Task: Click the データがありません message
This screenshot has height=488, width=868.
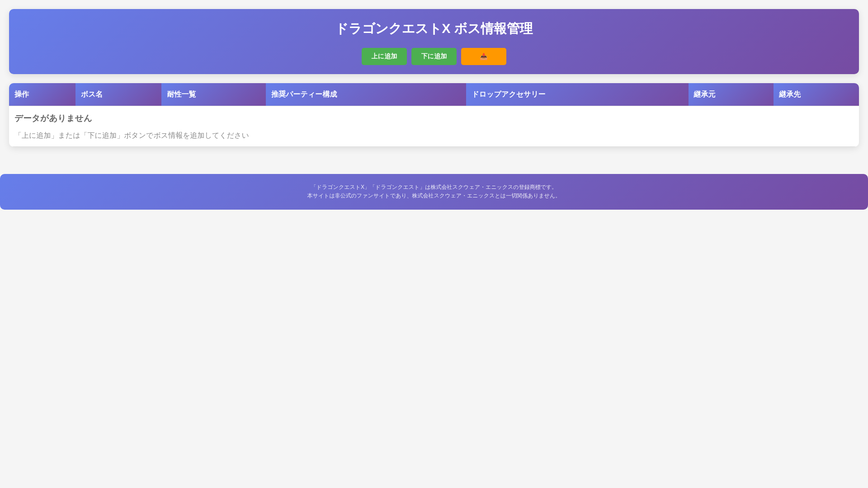Action: (x=53, y=118)
